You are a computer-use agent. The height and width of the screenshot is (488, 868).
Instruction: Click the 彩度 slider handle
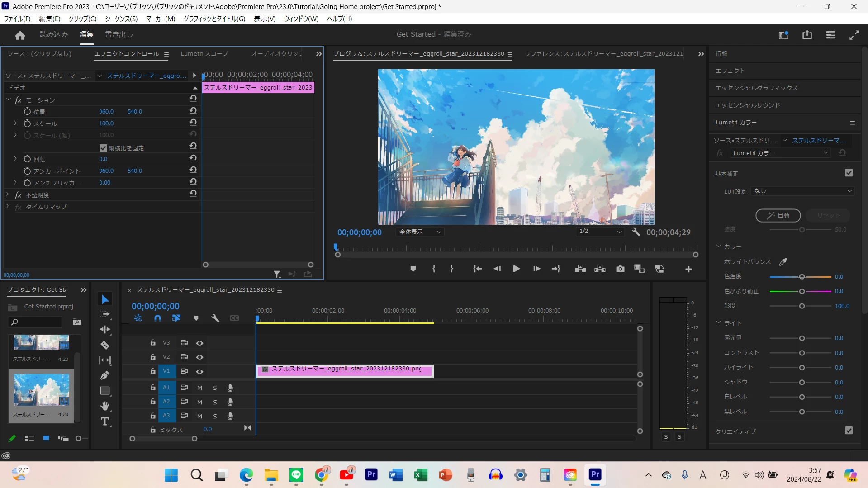802,306
